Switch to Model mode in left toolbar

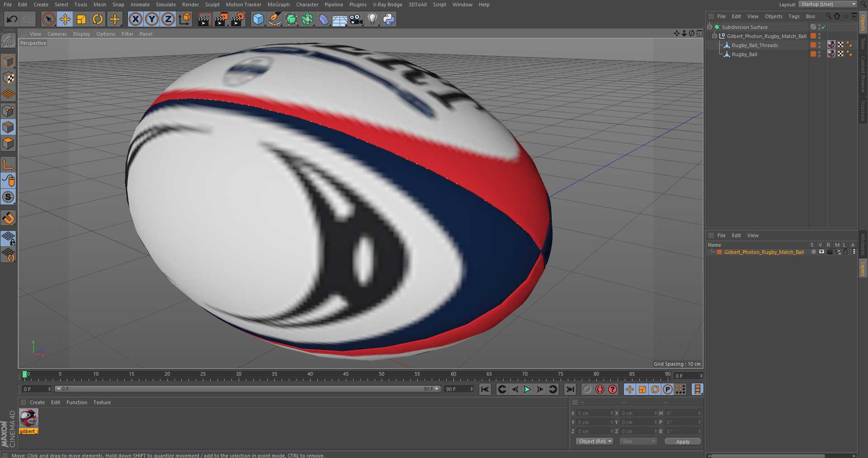8,61
